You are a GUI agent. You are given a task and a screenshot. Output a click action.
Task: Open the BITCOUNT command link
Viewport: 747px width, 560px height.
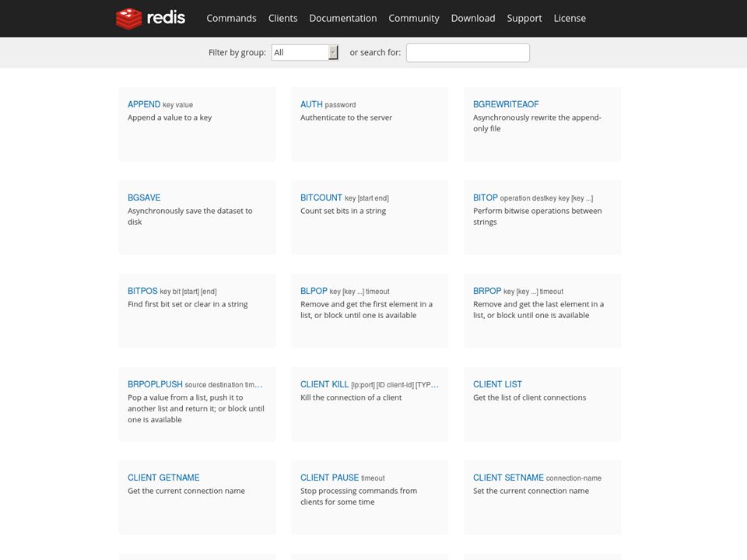click(x=321, y=198)
